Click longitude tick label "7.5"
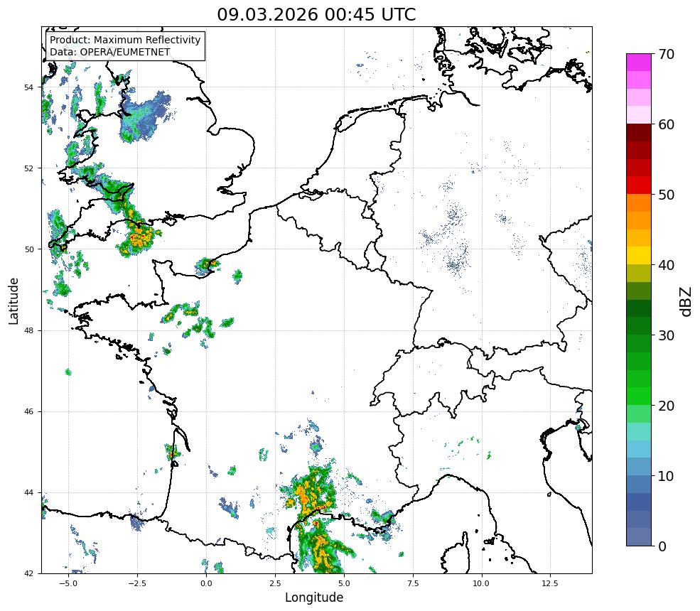This screenshot has height=611, width=700. tap(413, 583)
